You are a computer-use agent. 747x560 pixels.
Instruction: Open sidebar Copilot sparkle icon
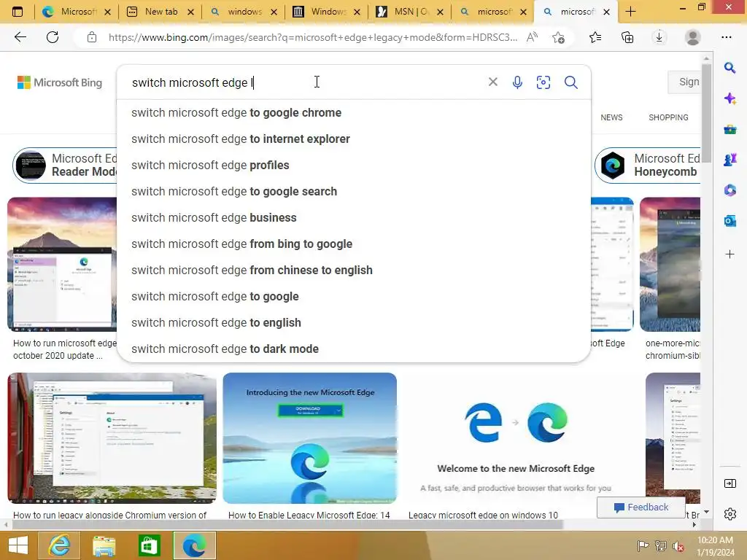(x=729, y=98)
